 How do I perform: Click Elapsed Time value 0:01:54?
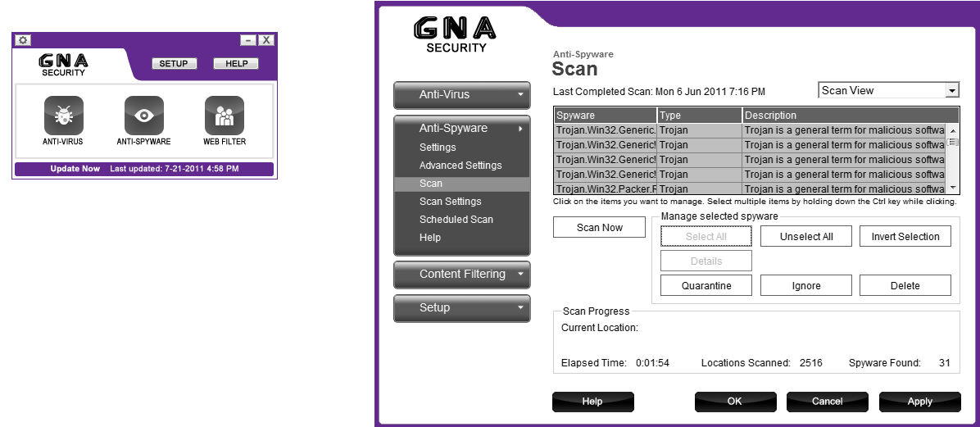652,362
